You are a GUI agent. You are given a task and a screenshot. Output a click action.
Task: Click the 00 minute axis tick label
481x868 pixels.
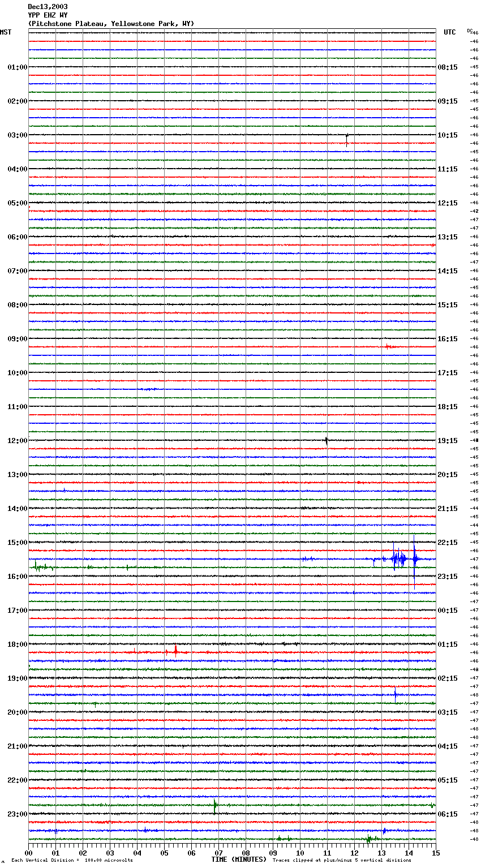[x=28, y=853]
